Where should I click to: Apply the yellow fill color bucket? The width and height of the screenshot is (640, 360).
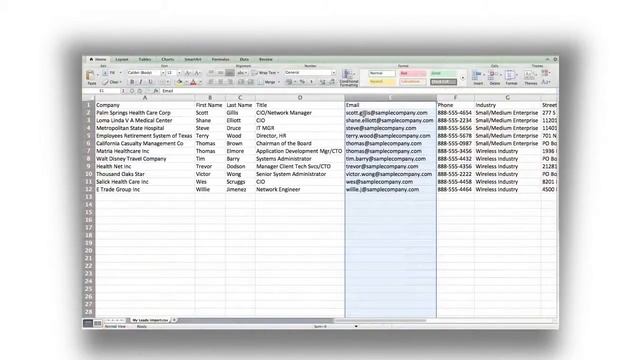[180, 82]
